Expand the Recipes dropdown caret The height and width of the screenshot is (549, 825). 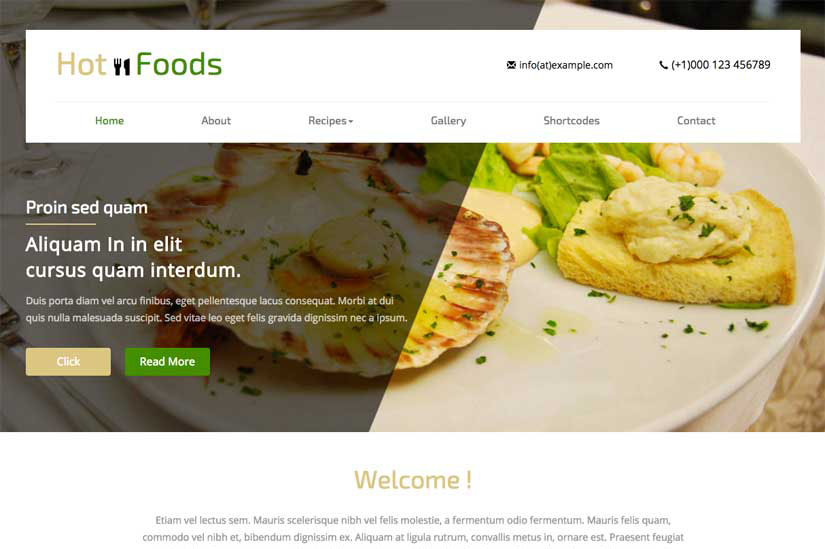point(351,122)
